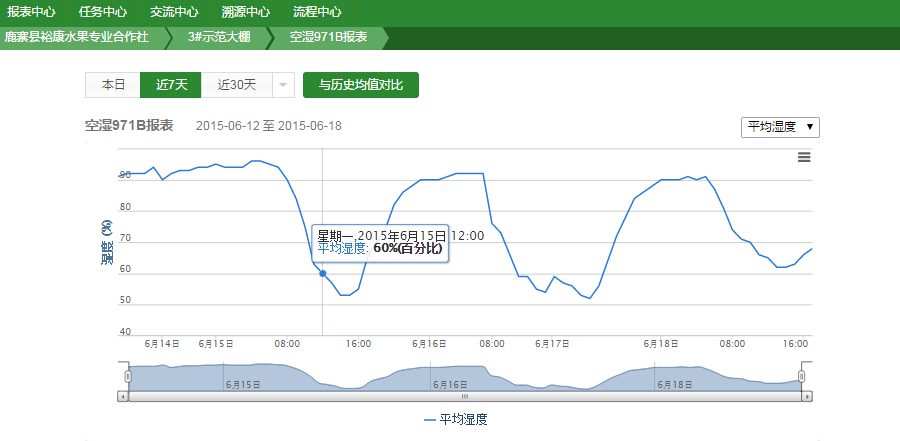Open the 平均湿度 metric dropdown
The image size is (900, 441).
tap(780, 127)
